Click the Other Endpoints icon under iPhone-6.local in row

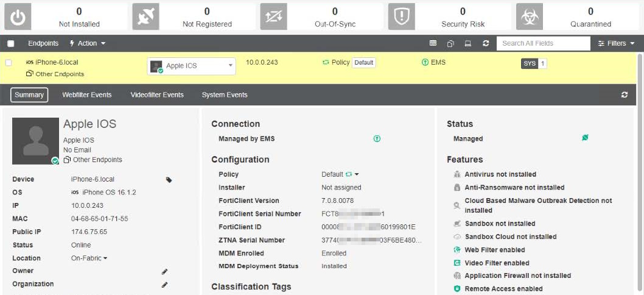[x=30, y=74]
